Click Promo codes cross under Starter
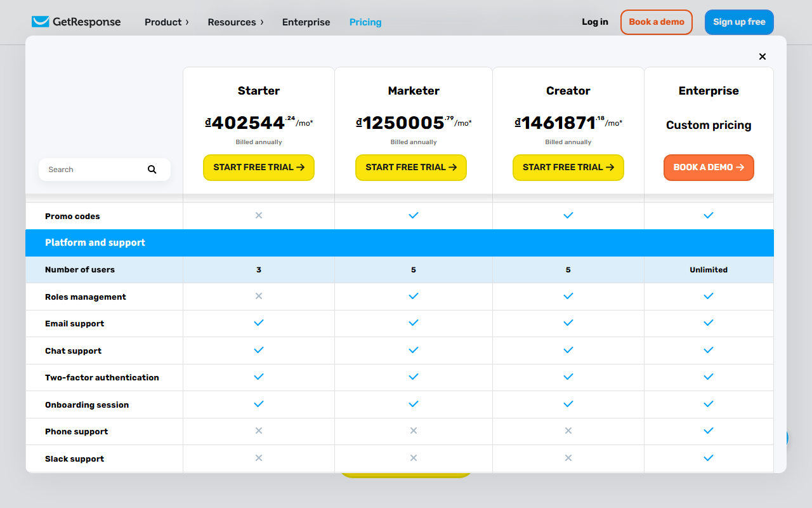The height and width of the screenshot is (508, 812). (259, 215)
